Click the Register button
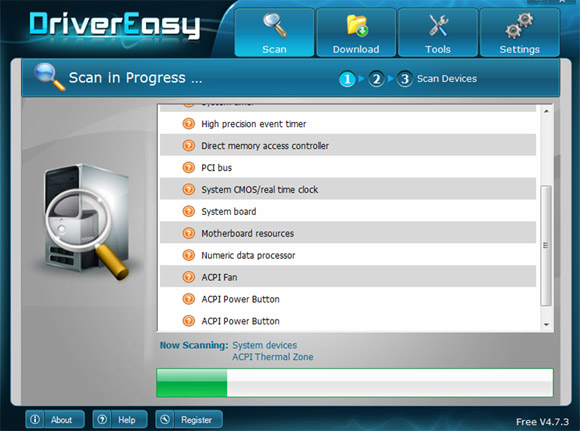Image resolution: width=580 pixels, height=431 pixels. pos(189,420)
